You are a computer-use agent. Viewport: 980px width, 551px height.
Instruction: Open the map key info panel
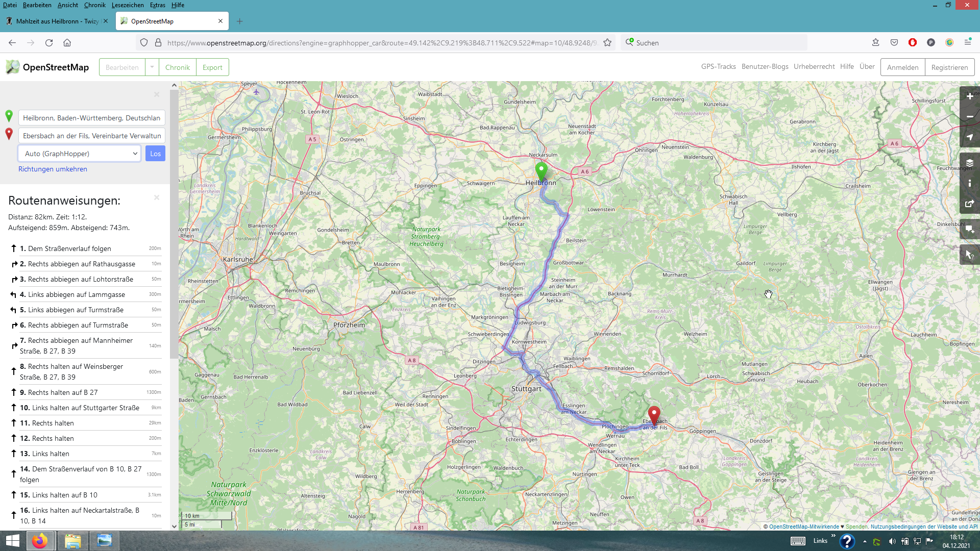(969, 183)
